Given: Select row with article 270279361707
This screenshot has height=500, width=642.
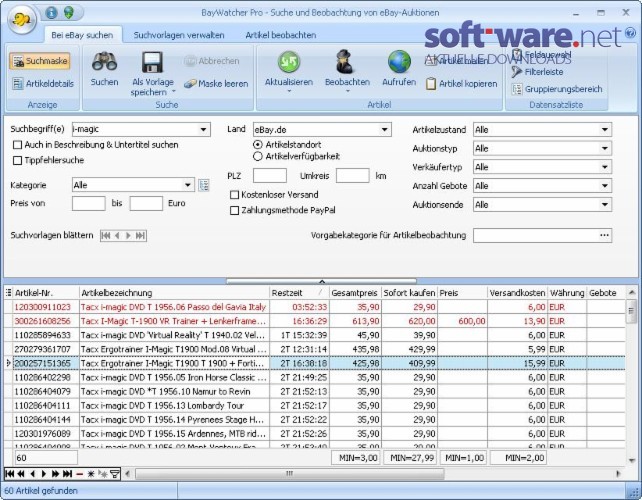Looking at the screenshot, I should [319, 349].
